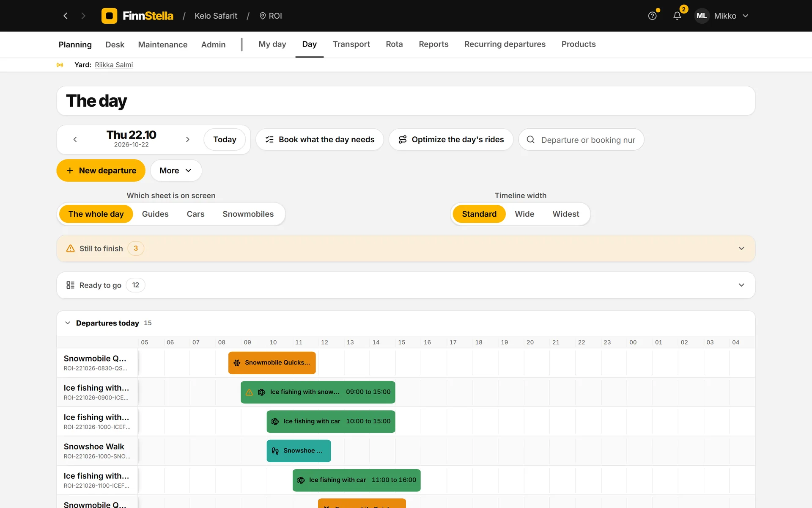The height and width of the screenshot is (508, 812).
Task: Collapse the Departures today section
Action: 68,323
